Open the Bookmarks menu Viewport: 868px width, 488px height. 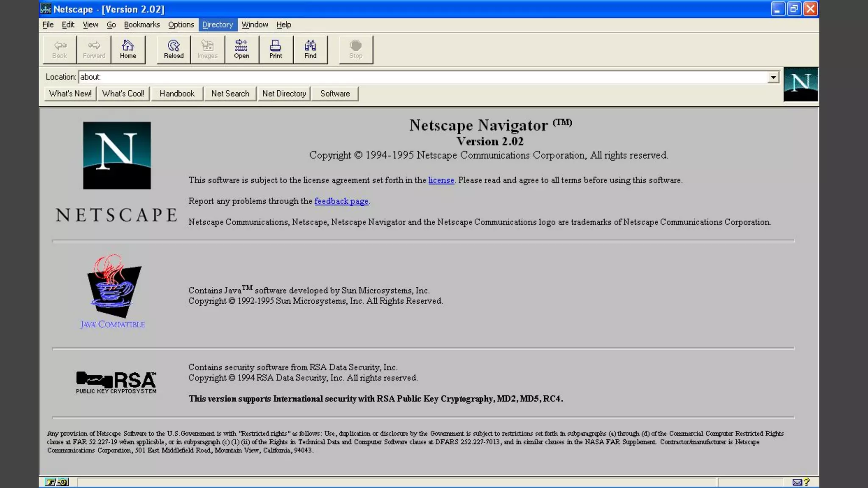(142, 25)
